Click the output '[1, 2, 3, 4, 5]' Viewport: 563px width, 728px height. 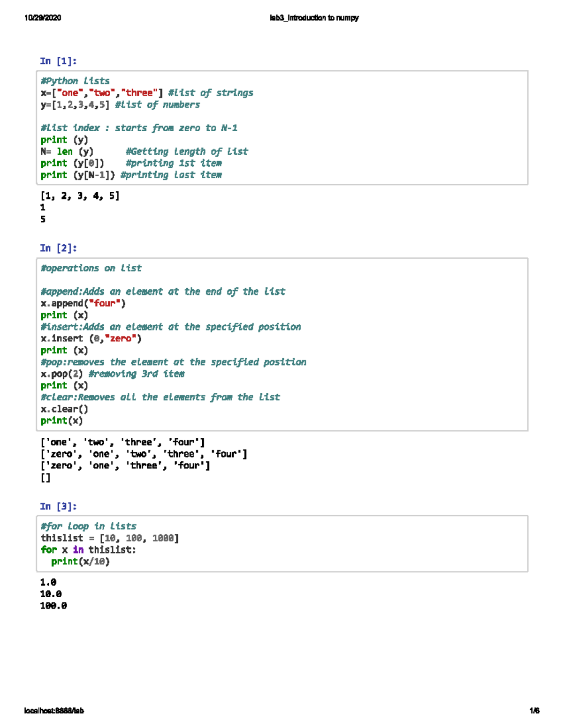(x=80, y=196)
